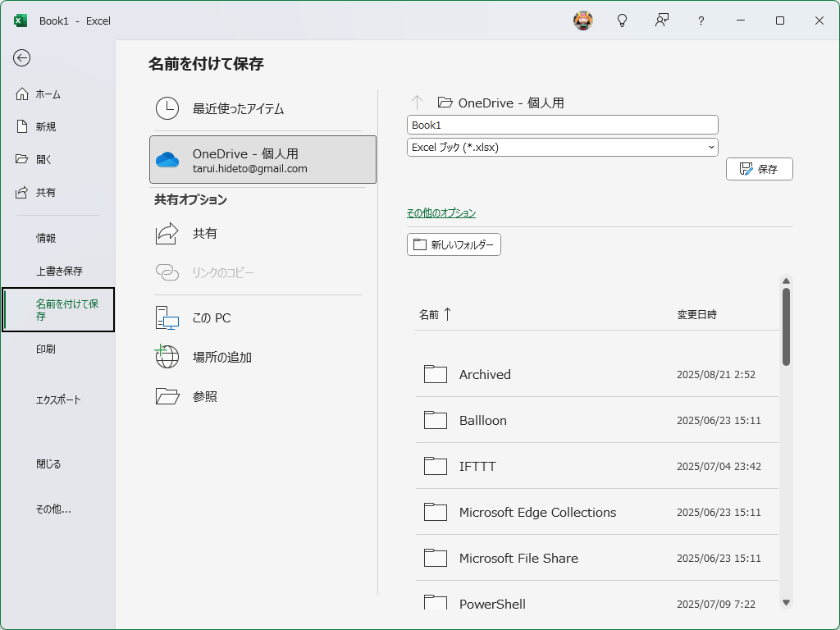Open the Excel ブック file type dropdown
This screenshot has height=630, width=840.
(562, 148)
